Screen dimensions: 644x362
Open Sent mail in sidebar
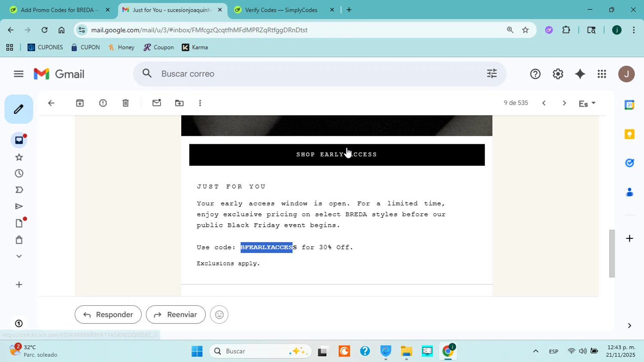[19, 207]
